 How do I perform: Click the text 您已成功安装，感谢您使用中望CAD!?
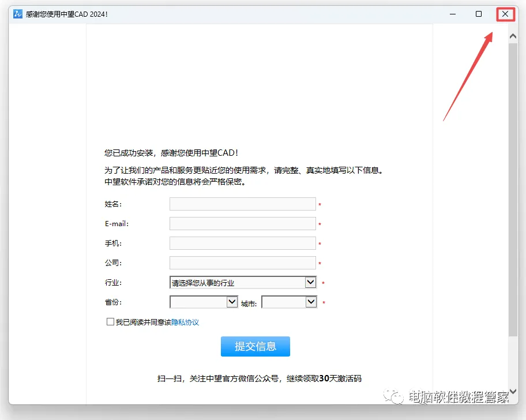click(x=171, y=153)
